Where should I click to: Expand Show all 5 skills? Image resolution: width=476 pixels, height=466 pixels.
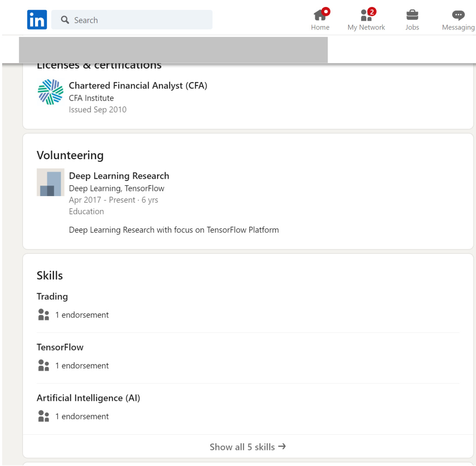pyautogui.click(x=248, y=447)
